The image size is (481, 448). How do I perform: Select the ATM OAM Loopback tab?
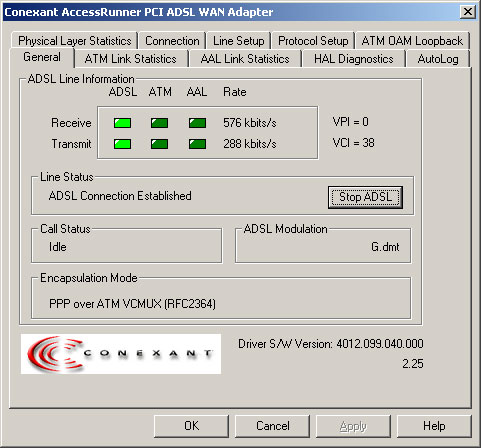[x=412, y=41]
